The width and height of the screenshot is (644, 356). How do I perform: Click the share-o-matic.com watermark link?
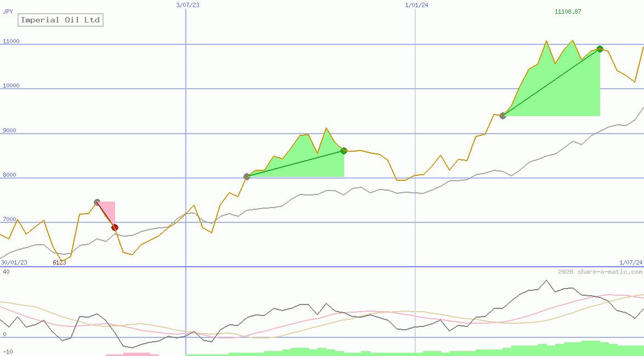pyautogui.click(x=600, y=272)
